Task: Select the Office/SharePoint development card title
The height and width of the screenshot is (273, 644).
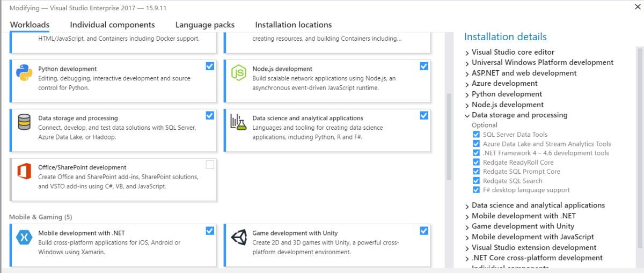Action: coord(82,167)
